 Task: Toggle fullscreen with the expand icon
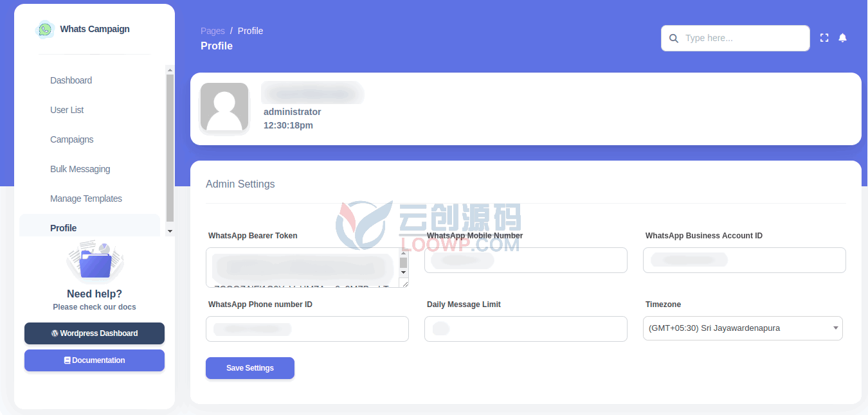[824, 38]
